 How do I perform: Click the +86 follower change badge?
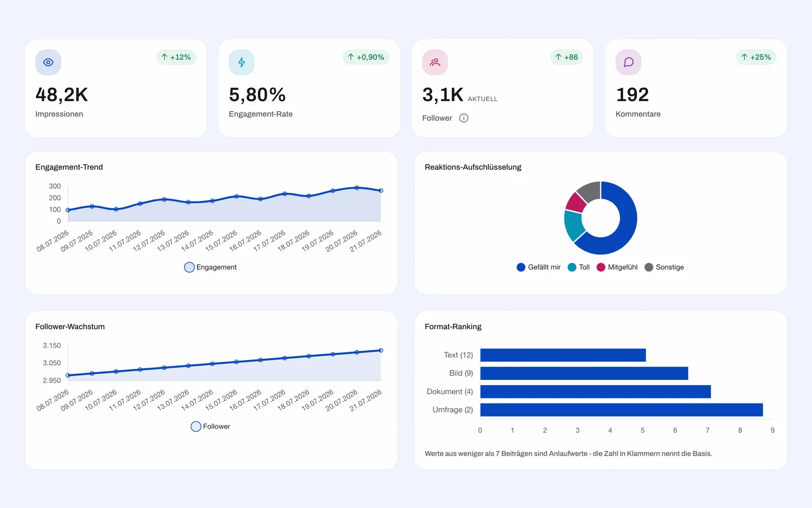point(567,57)
